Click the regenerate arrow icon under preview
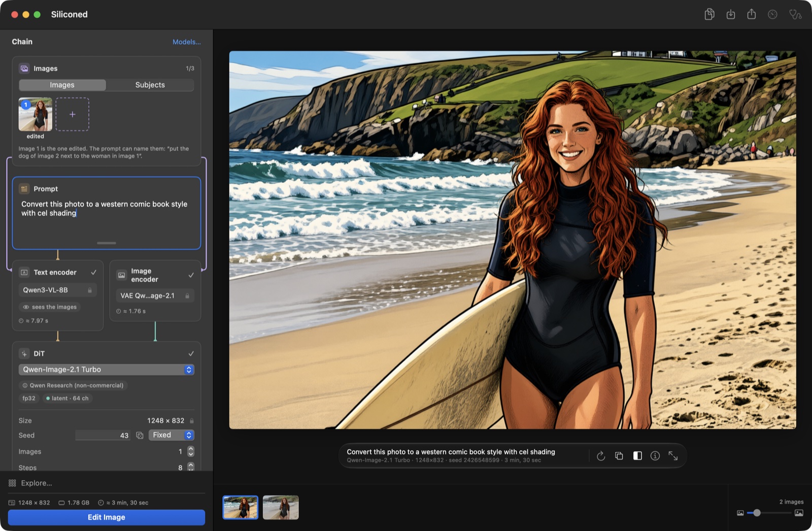Image resolution: width=812 pixels, height=531 pixels. (x=601, y=456)
